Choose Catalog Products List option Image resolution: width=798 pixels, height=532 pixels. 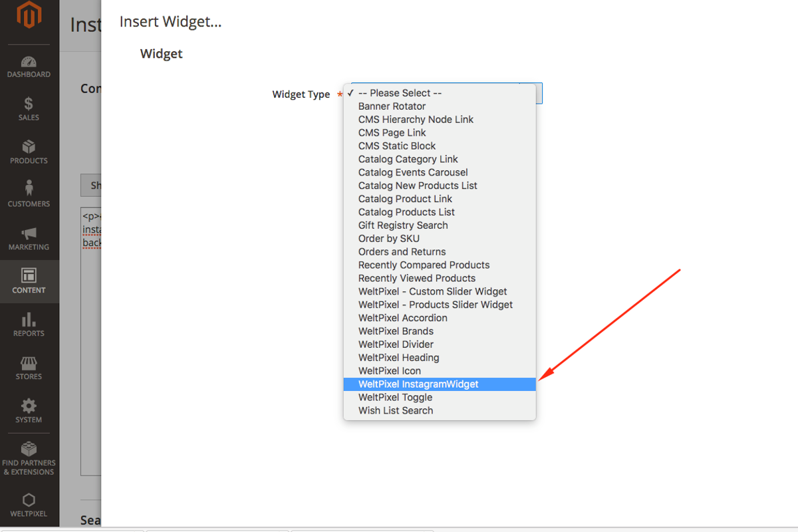pyautogui.click(x=440, y=212)
